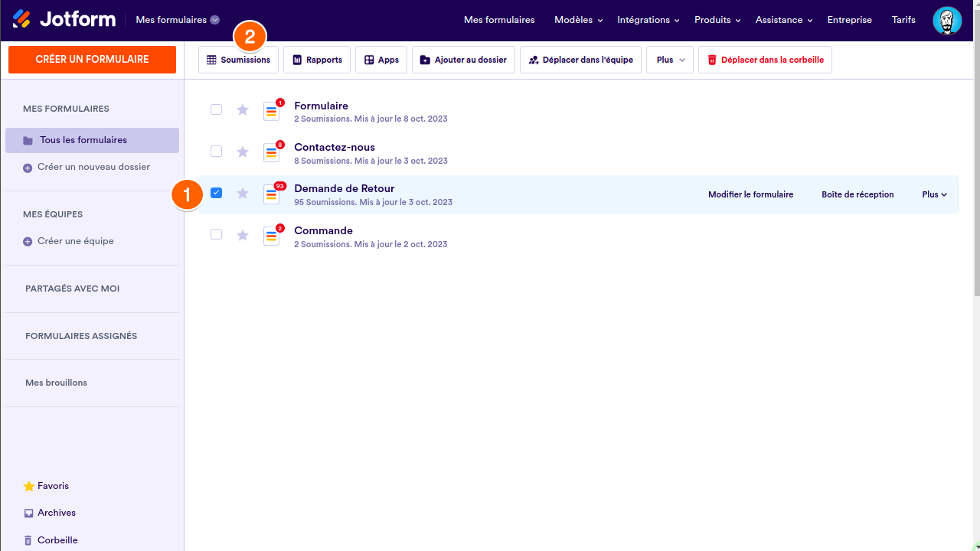
Task: Click the Corbeille trash icon in sidebar
Action: click(x=29, y=540)
